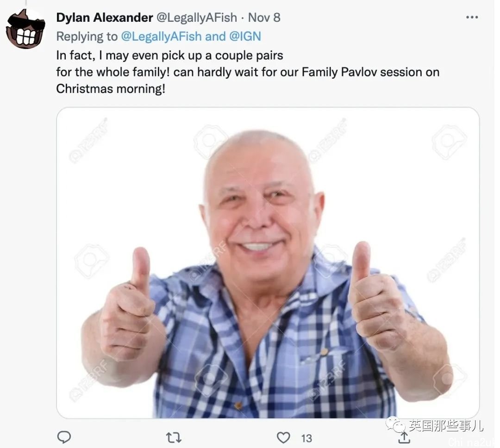This screenshot has width=500, height=448.
Task: Select the tweet text about Family Pavlov session
Action: tap(247, 72)
